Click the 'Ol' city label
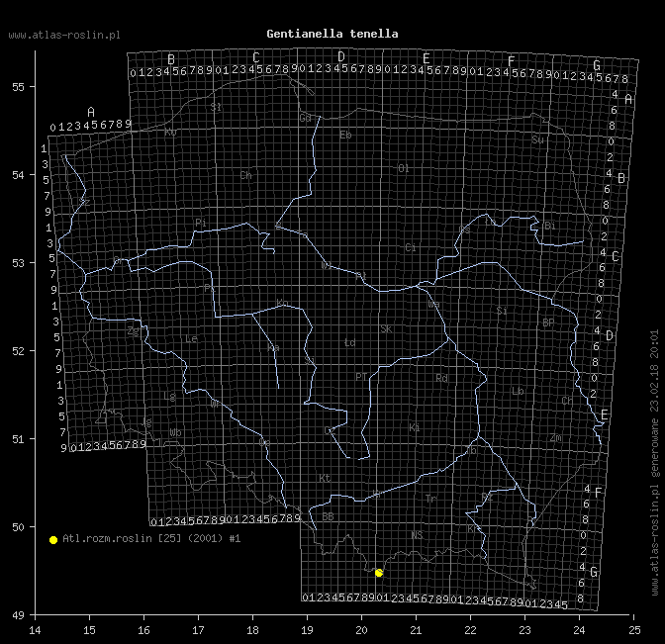The height and width of the screenshot is (644, 665). 404,168
